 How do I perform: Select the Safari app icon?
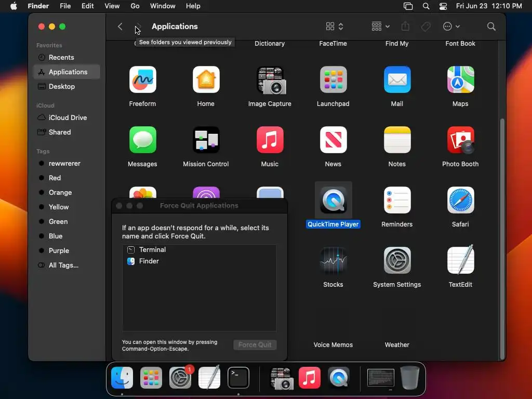pos(460,200)
